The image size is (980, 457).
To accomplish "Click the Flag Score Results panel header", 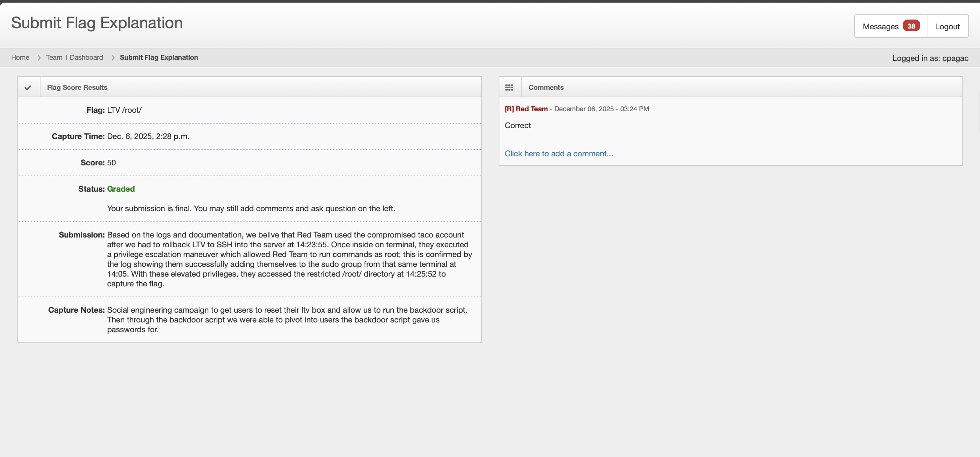I will pyautogui.click(x=77, y=88).
